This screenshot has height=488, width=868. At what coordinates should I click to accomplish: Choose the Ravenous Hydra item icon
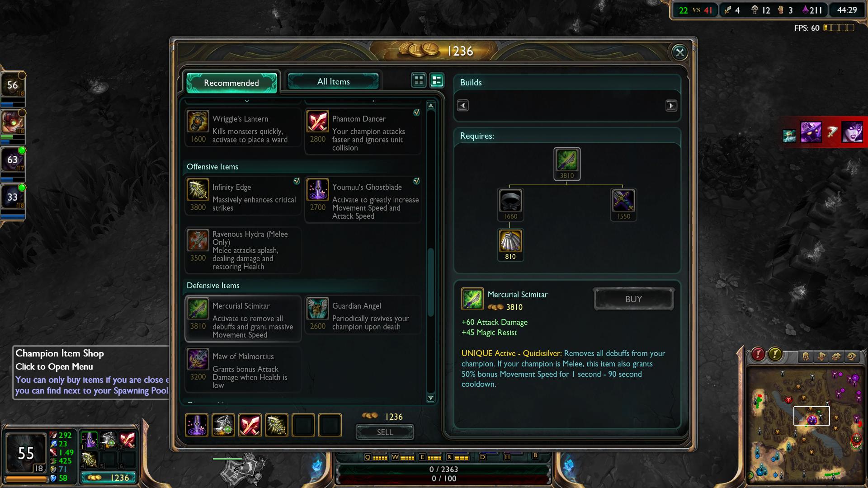click(x=198, y=240)
